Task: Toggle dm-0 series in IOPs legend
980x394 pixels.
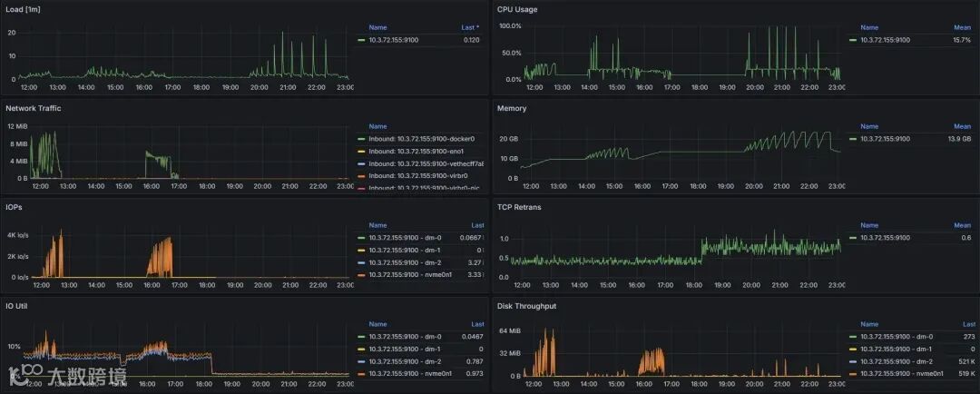Action: click(x=405, y=237)
